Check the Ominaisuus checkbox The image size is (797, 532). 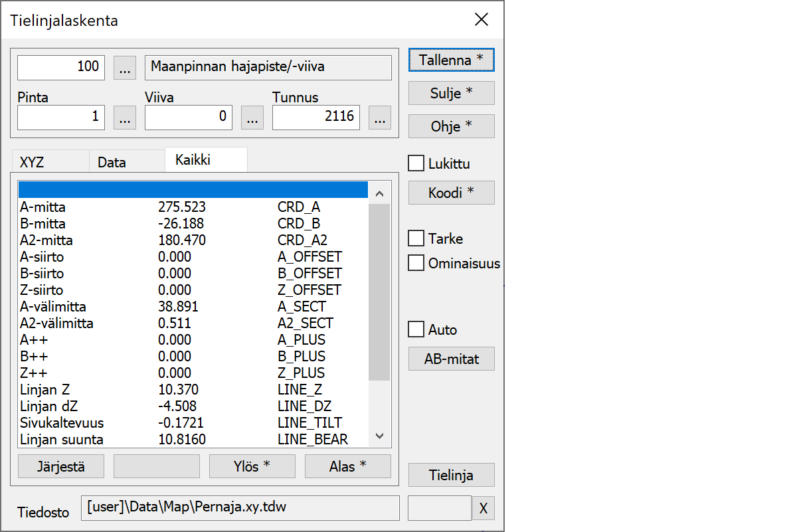click(416, 263)
